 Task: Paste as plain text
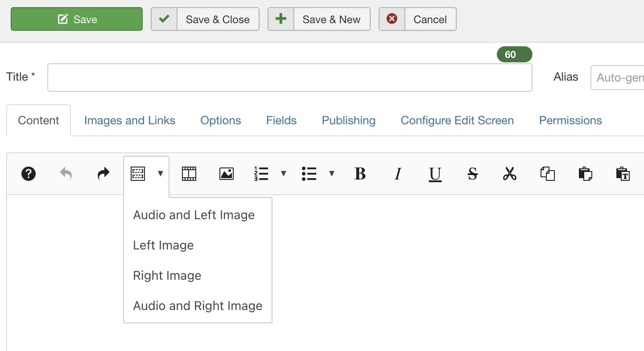point(623,175)
